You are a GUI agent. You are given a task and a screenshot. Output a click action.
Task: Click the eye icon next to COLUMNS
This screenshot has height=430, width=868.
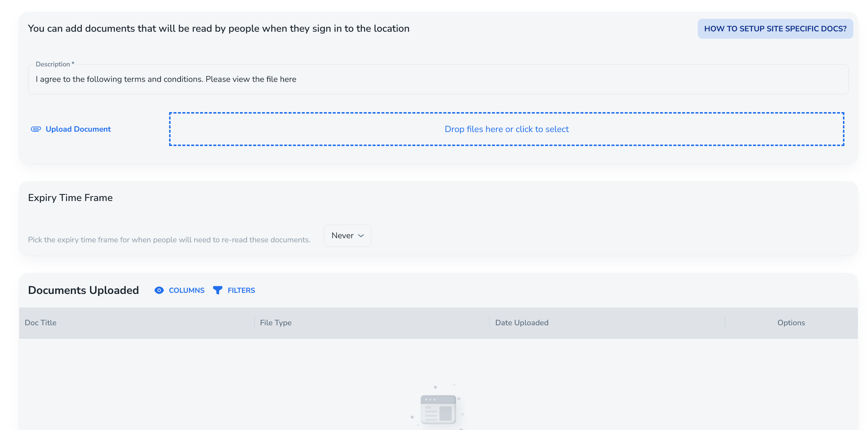click(159, 290)
